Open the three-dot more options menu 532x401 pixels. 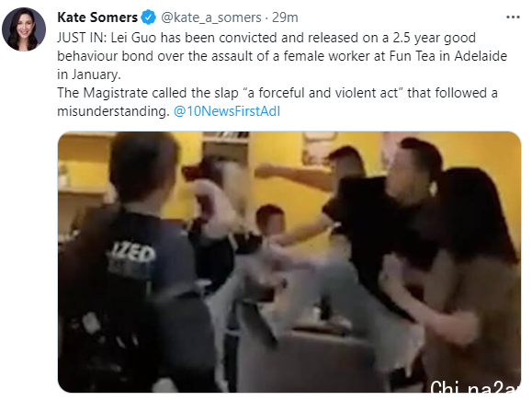coord(513,17)
